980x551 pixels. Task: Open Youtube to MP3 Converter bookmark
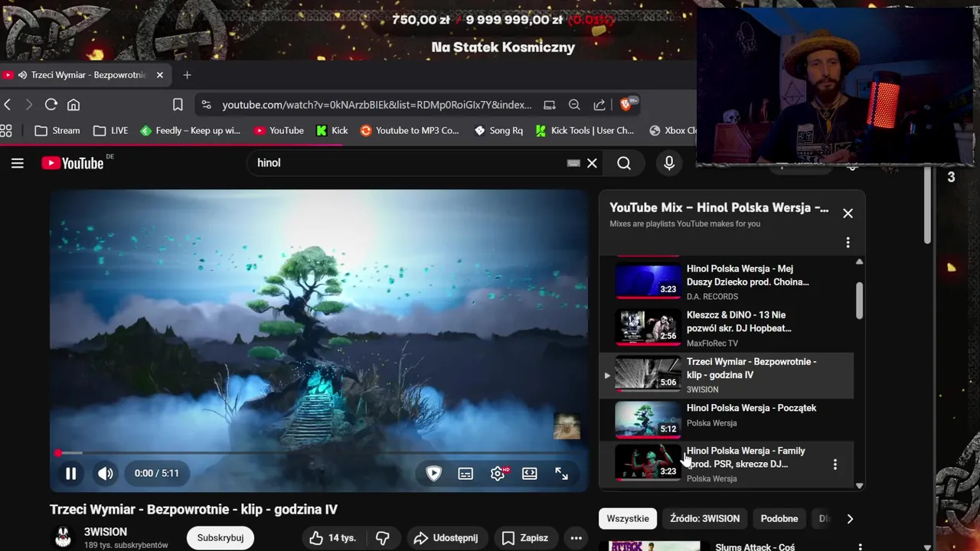pos(410,131)
